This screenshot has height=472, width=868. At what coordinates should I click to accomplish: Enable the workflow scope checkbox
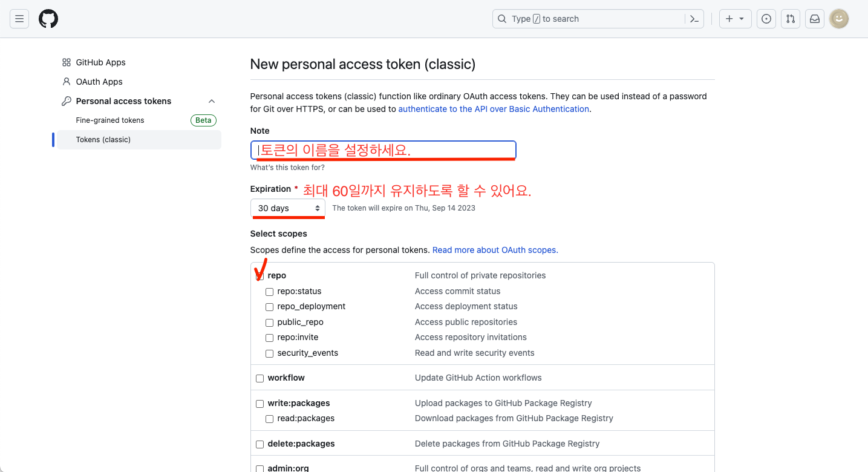[x=260, y=378]
